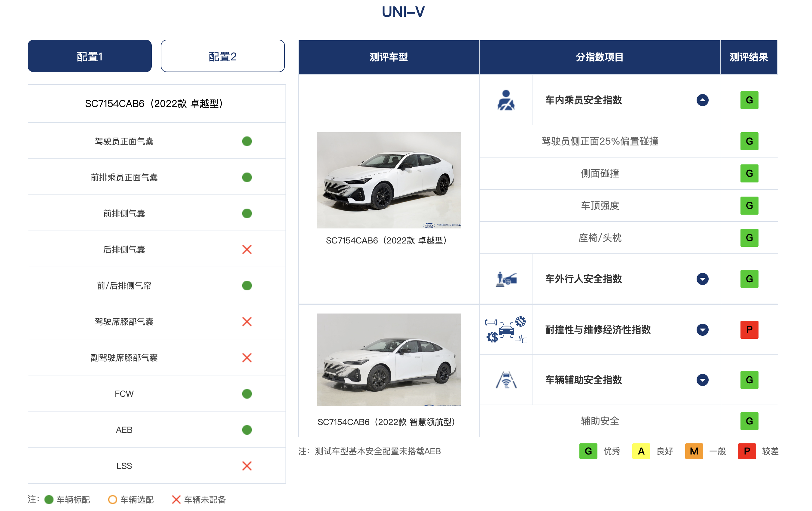Viewport: 812px width, 511px height.
Task: Click the red 车辆未配备 legend X
Action: pos(176,500)
